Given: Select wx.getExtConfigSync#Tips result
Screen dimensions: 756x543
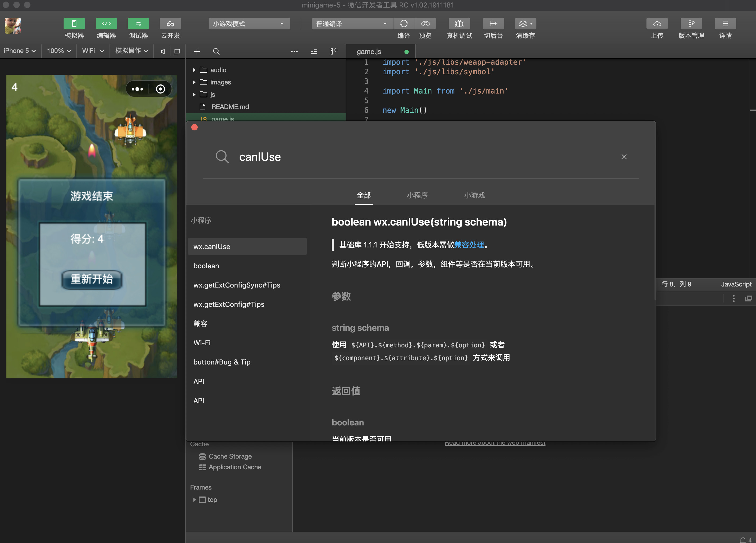Looking at the screenshot, I should pos(247,285).
